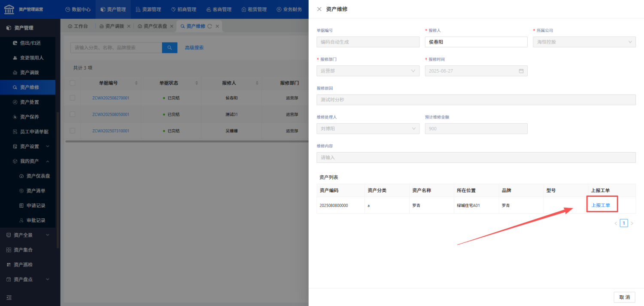Open 资产集合 in the sidebar

(x=27, y=250)
